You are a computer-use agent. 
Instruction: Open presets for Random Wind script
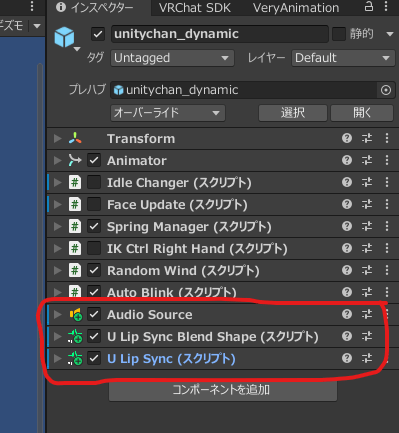click(x=367, y=270)
